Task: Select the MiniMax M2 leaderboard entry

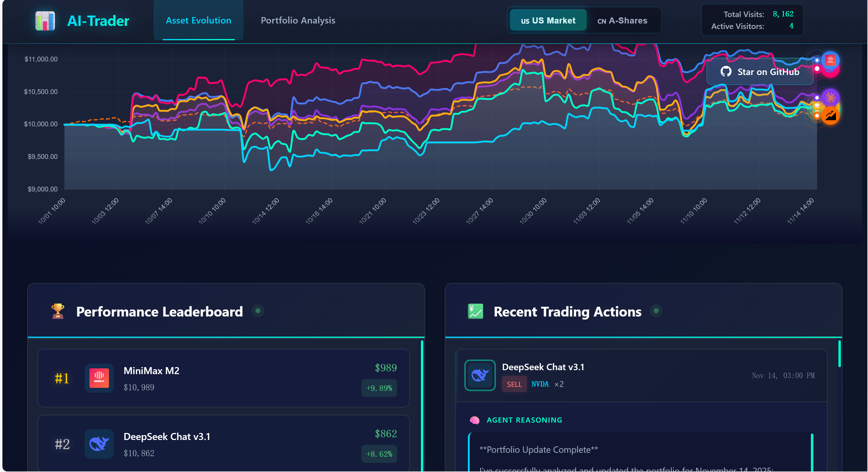Action: [236, 378]
